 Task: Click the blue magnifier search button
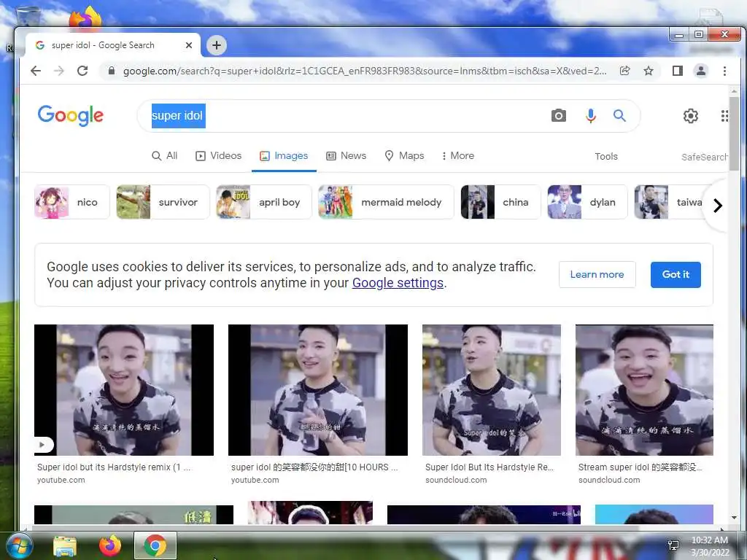(x=619, y=116)
